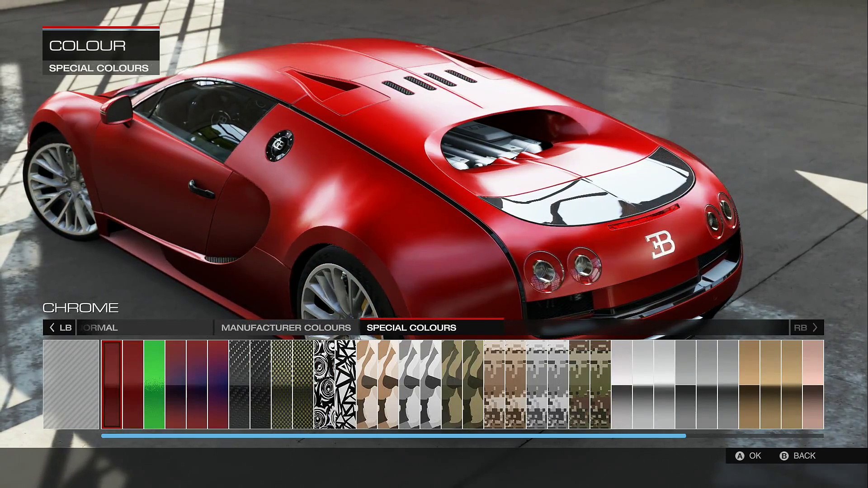Select the black-and-white swirl pattern swatch

click(x=324, y=385)
